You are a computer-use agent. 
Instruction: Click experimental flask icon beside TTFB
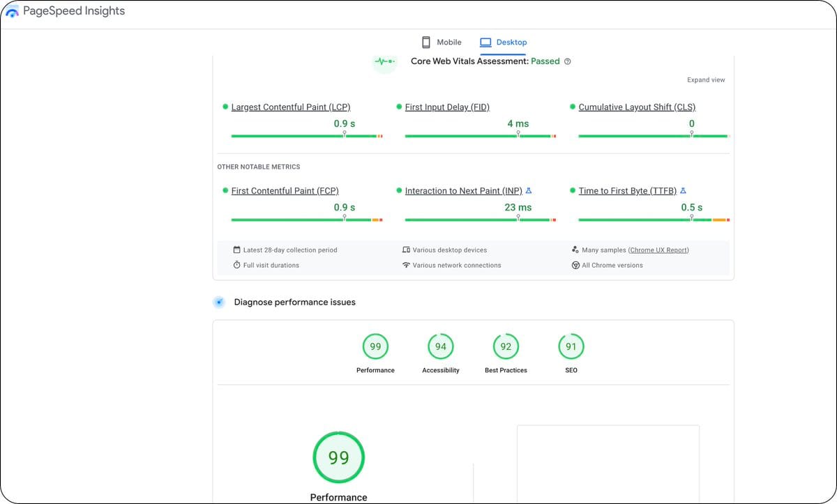point(684,190)
